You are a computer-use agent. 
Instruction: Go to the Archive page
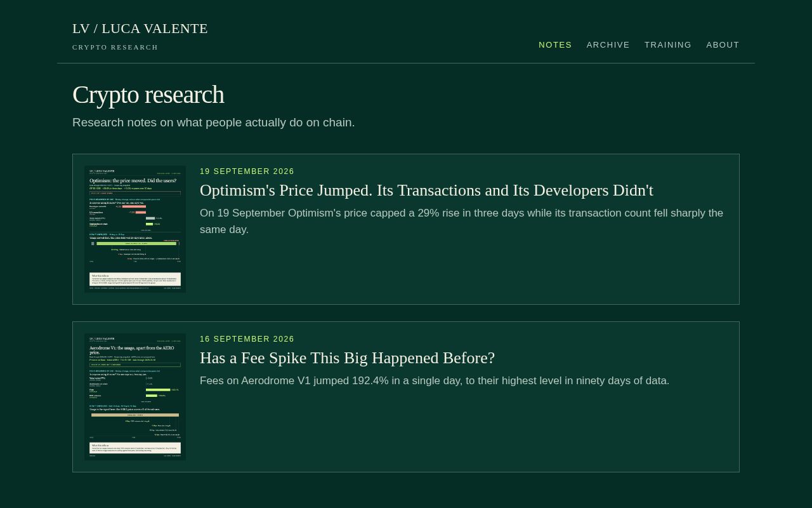point(608,45)
